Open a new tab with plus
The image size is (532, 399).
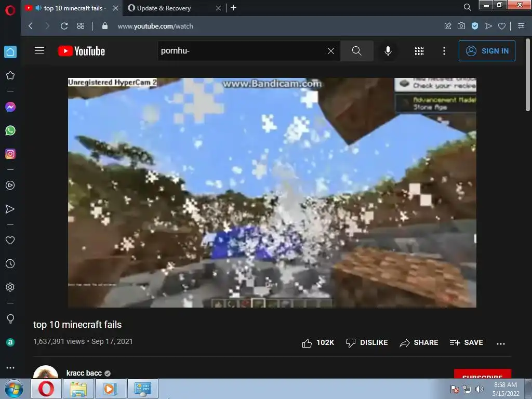pyautogui.click(x=233, y=8)
